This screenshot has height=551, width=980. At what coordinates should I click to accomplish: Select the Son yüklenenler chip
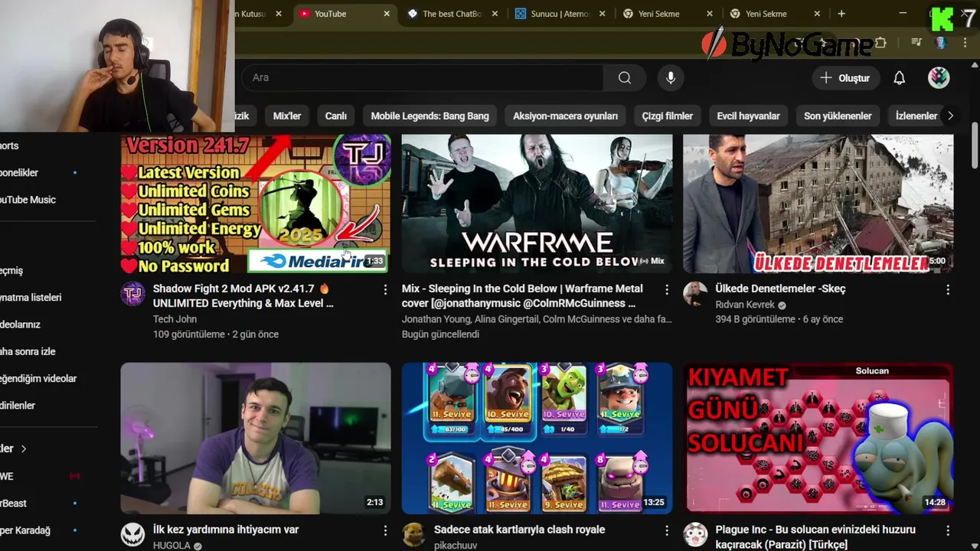(x=838, y=116)
